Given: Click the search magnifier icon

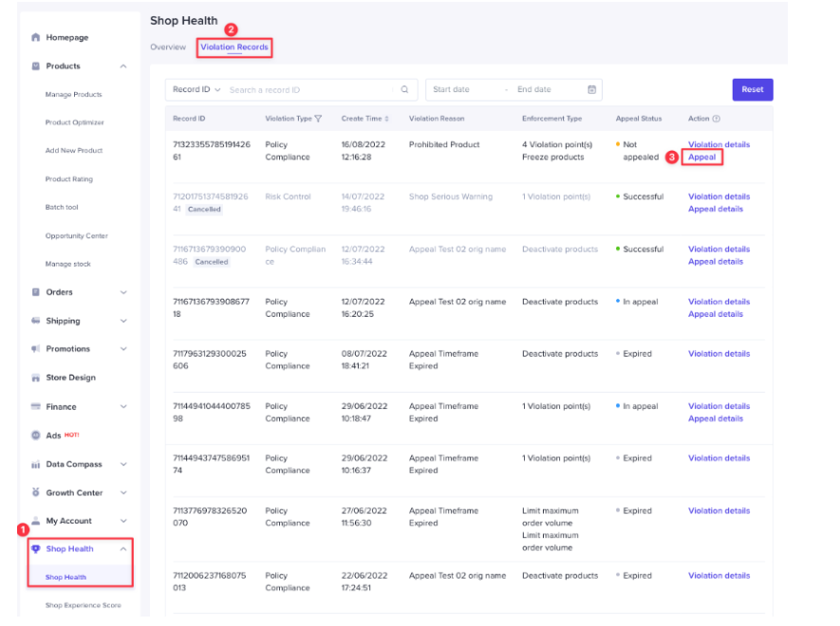Looking at the screenshot, I should coord(404,90).
